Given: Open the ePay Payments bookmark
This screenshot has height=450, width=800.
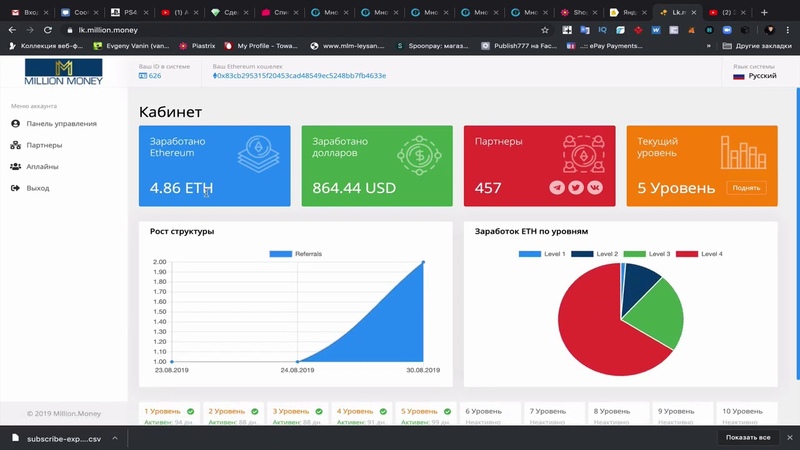Looking at the screenshot, I should pyautogui.click(x=605, y=46).
